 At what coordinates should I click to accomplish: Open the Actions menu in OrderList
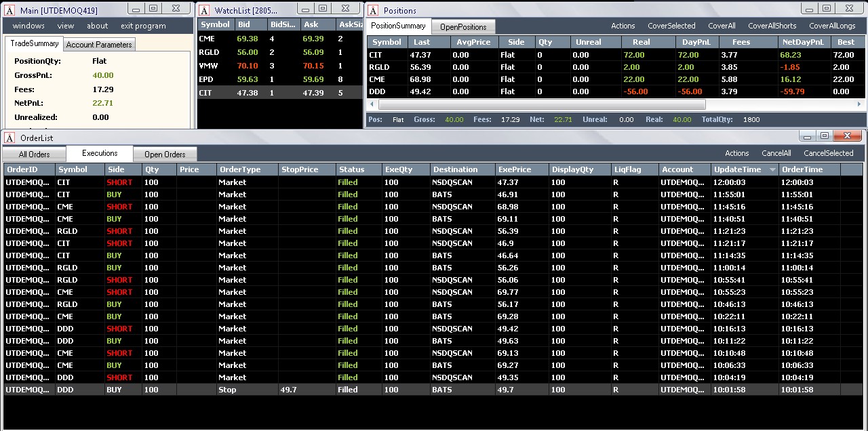click(736, 153)
